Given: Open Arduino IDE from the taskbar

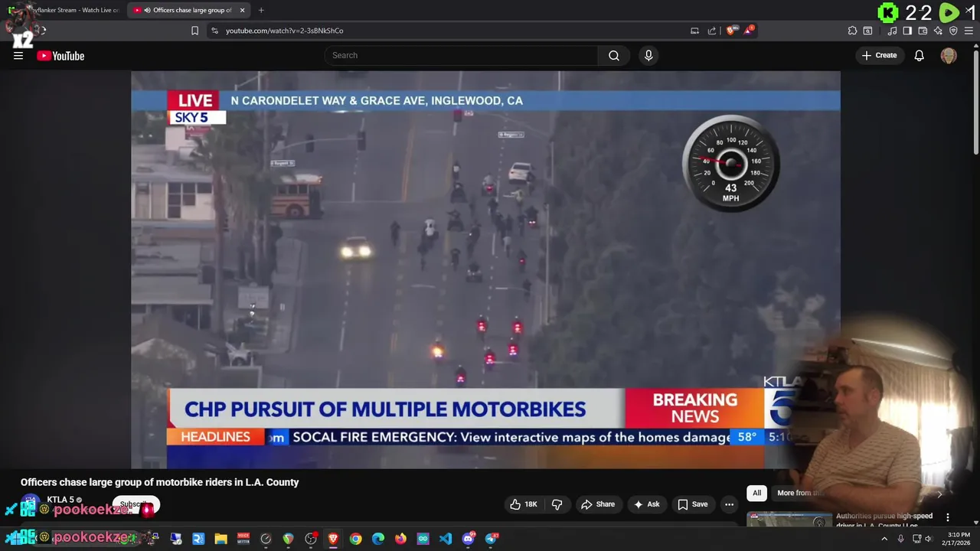Looking at the screenshot, I should point(423,539).
